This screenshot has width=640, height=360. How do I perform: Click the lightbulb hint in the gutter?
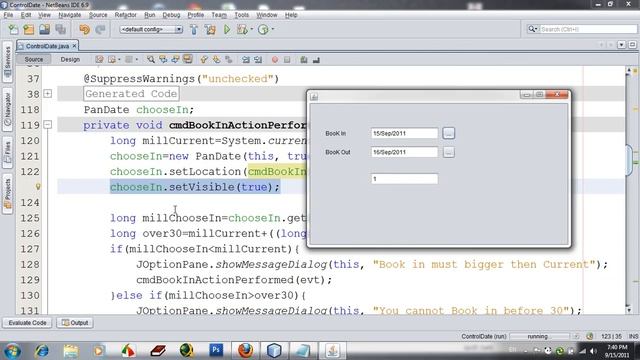(x=38, y=187)
